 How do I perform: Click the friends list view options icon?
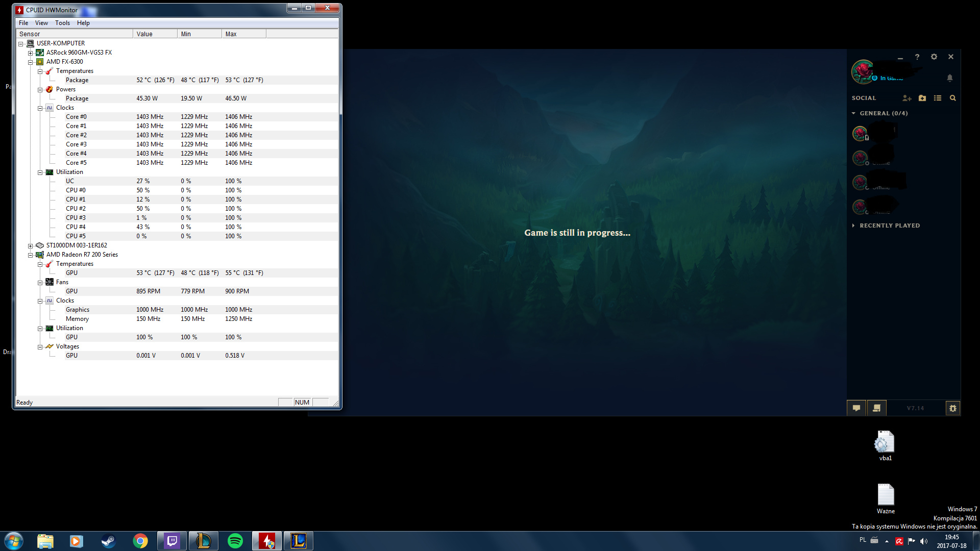(x=938, y=98)
